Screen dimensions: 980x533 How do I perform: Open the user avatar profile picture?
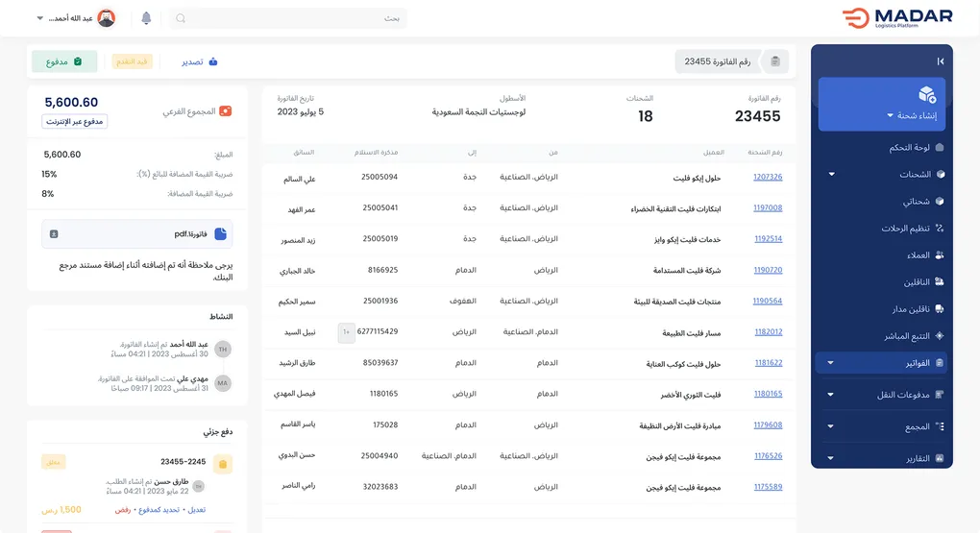pyautogui.click(x=107, y=18)
